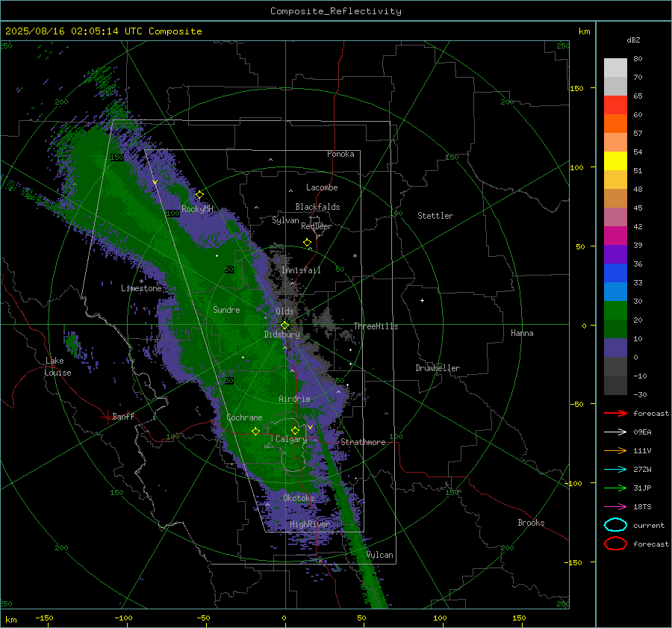The height and width of the screenshot is (628, 672).
Task: Click the Hanna city label
Action: pos(522,333)
